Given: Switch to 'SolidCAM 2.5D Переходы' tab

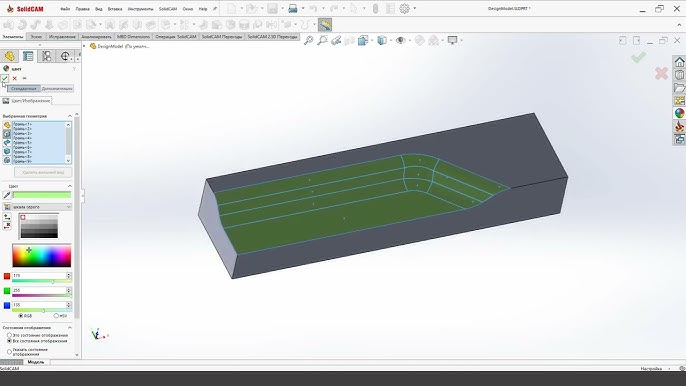Looking at the screenshot, I should [x=272, y=37].
